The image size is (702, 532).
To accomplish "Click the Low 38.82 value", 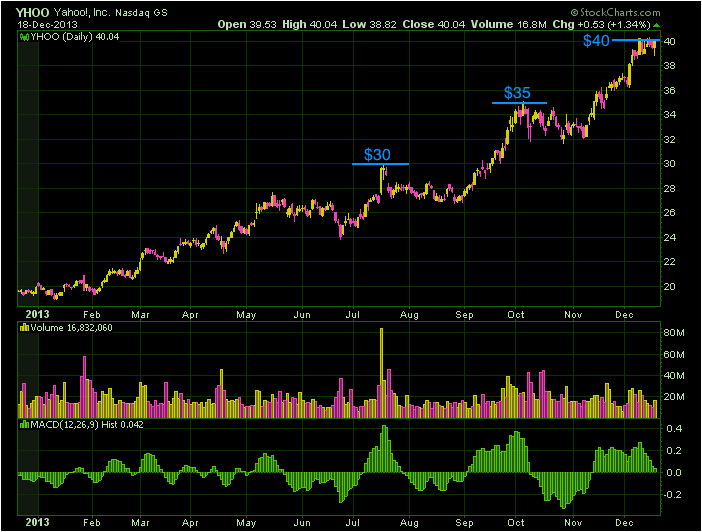I will click(369, 24).
